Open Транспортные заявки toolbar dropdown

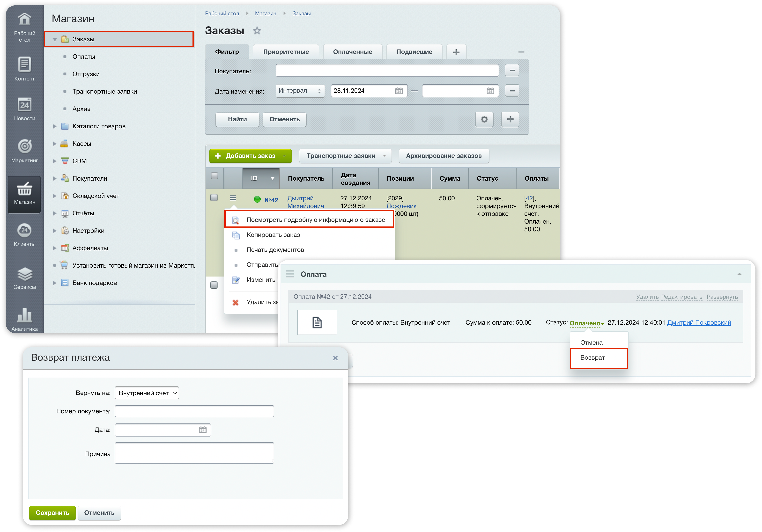tap(345, 156)
